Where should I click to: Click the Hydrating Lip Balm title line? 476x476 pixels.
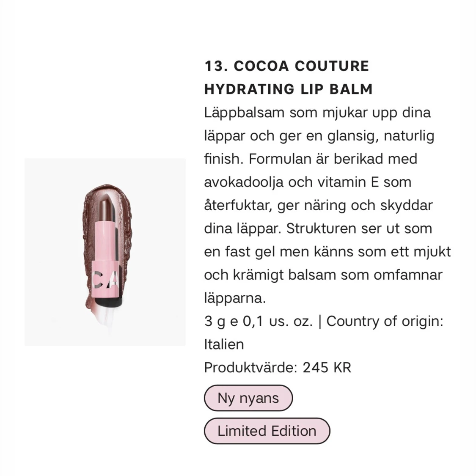[x=289, y=89]
